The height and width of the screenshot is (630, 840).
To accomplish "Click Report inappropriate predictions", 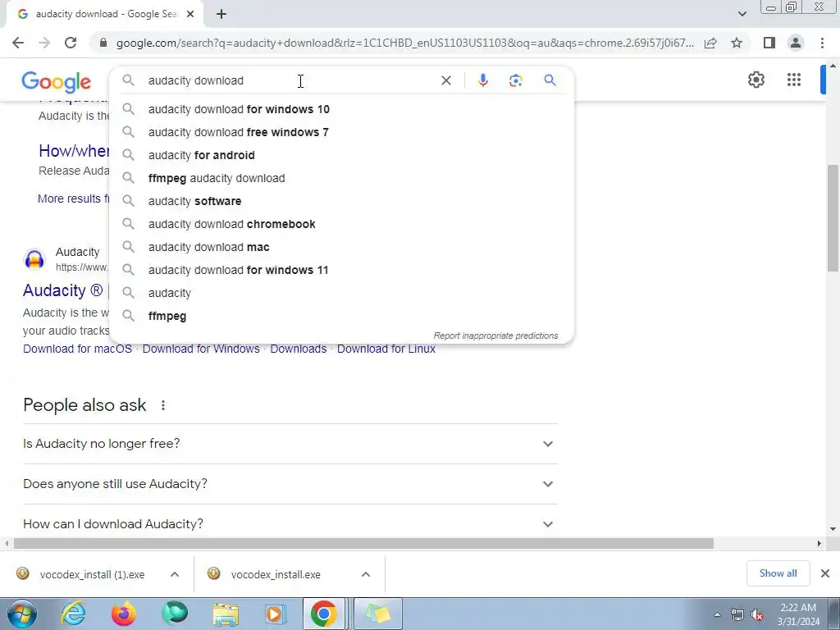I will tap(495, 336).
